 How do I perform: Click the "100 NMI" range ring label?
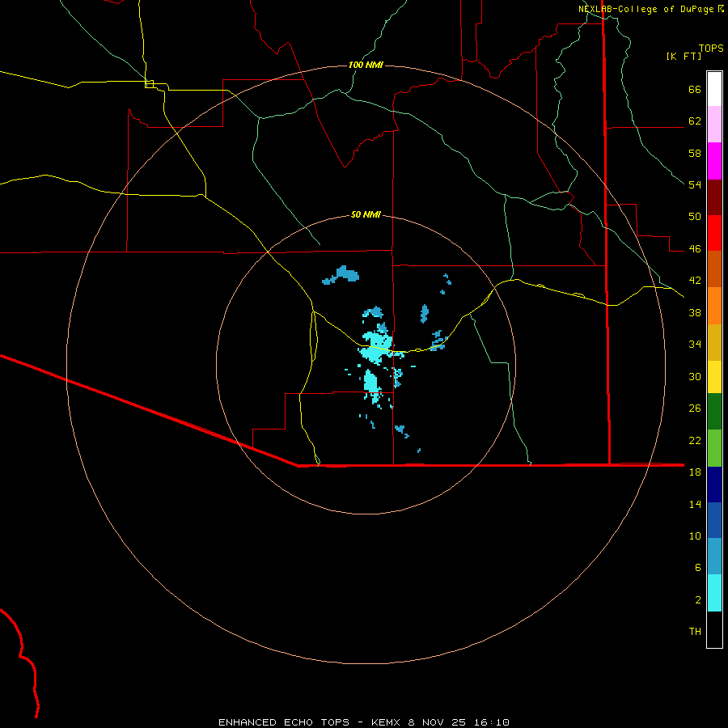pyautogui.click(x=366, y=65)
